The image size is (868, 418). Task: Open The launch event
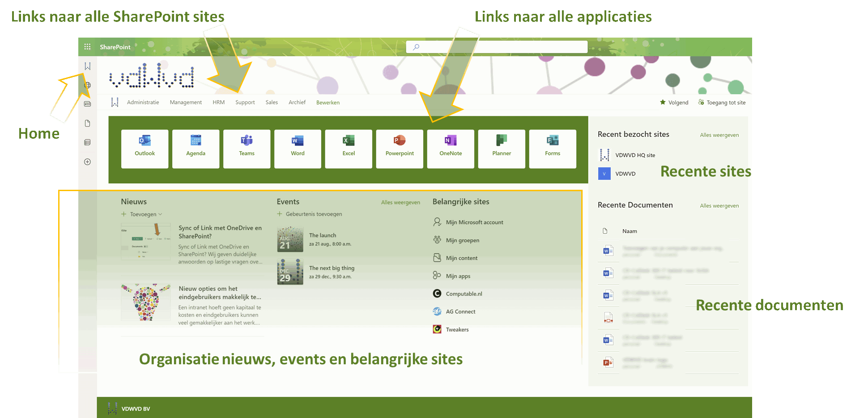[323, 235]
